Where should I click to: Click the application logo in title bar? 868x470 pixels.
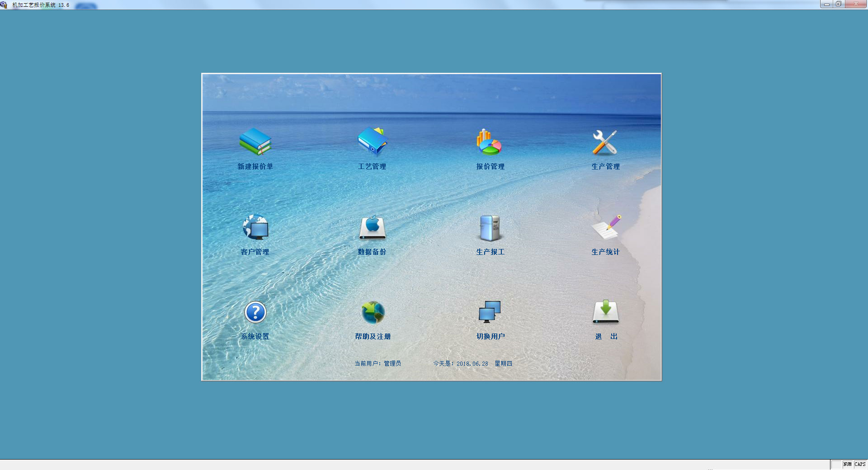(4, 5)
